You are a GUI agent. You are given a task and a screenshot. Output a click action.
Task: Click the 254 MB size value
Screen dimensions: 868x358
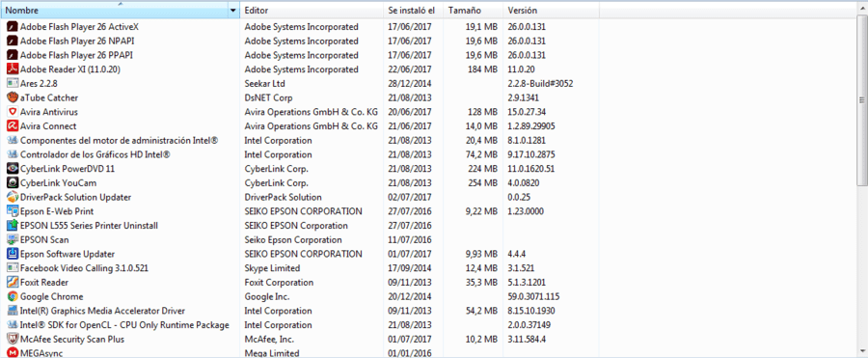click(482, 183)
